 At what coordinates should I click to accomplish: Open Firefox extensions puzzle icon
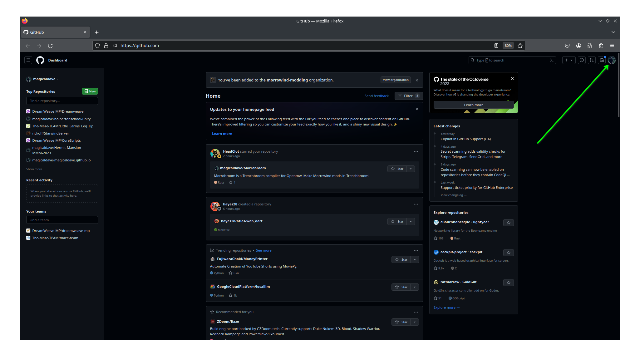[601, 46]
